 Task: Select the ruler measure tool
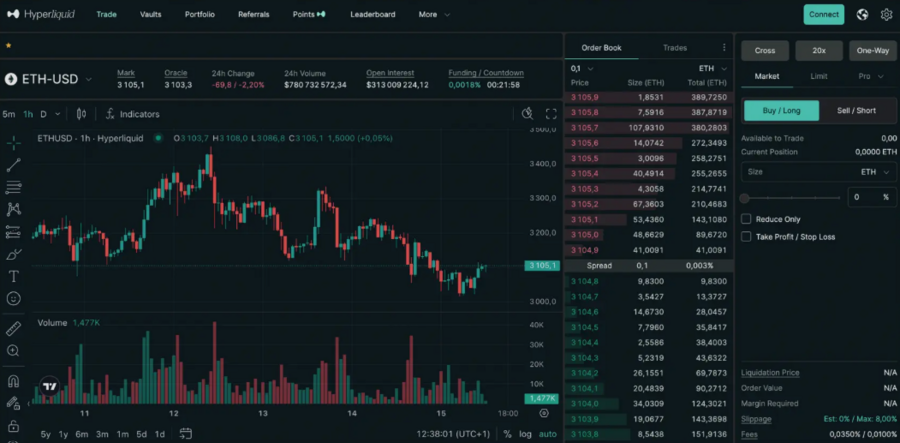(x=14, y=329)
